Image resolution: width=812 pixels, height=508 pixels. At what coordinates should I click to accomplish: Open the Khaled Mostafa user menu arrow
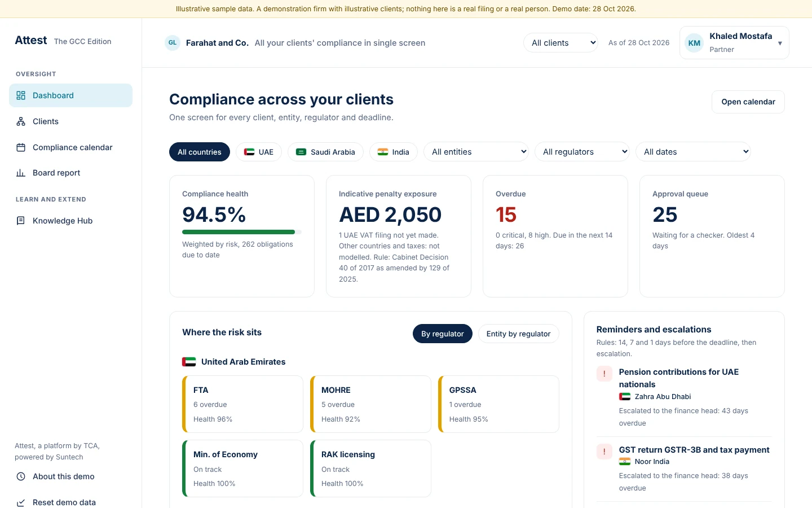coord(780,43)
